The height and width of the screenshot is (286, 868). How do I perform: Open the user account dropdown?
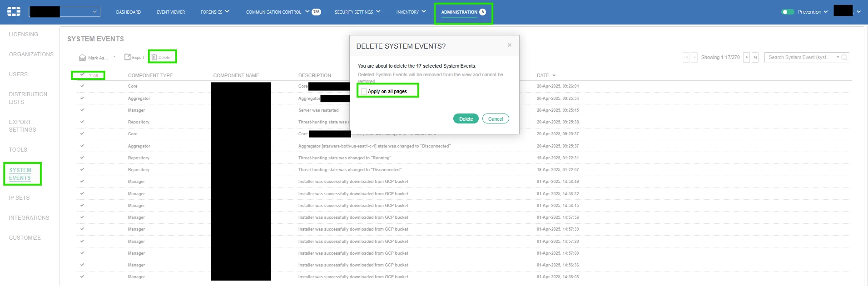tap(859, 12)
